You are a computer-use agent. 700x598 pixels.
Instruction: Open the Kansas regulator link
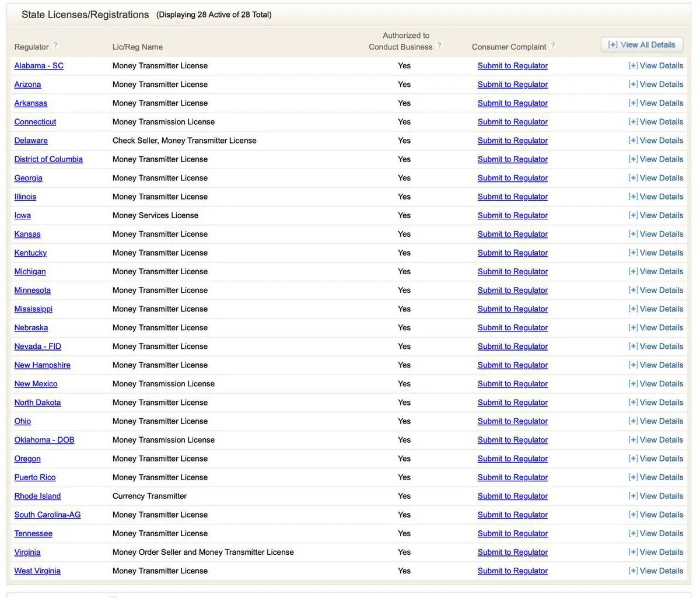(27, 234)
